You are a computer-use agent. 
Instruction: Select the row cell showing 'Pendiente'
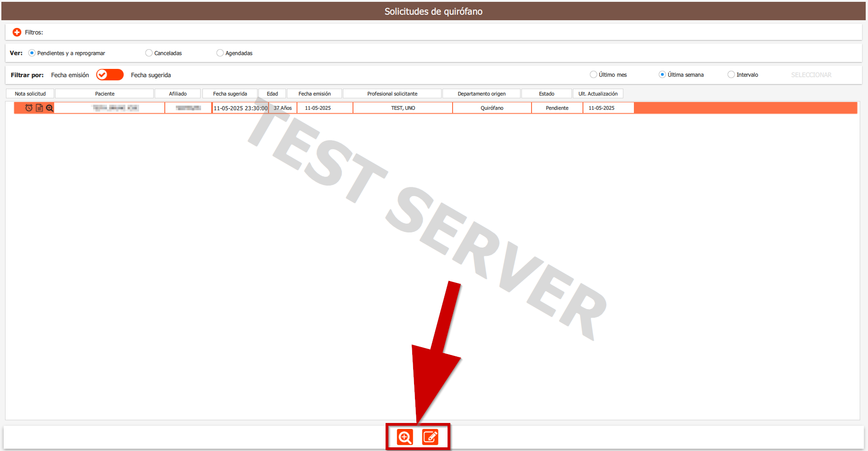point(557,108)
